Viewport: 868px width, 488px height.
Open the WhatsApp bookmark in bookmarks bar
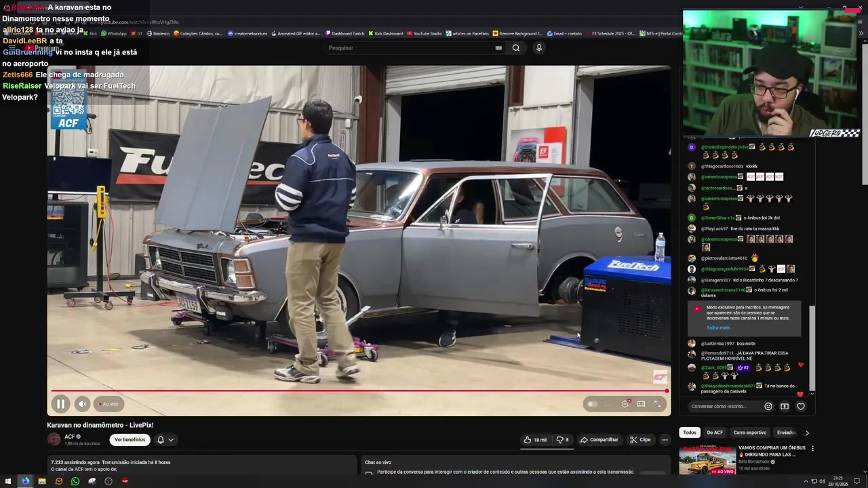tap(114, 33)
